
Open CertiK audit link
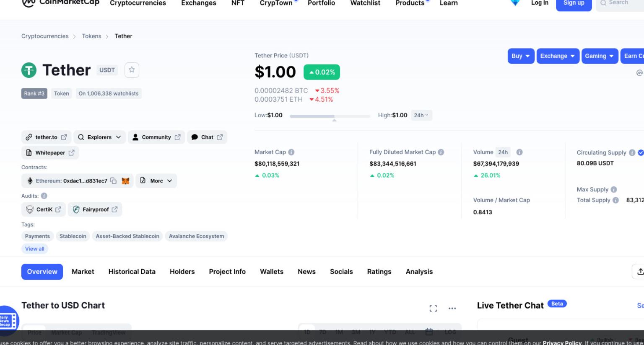[x=44, y=209]
